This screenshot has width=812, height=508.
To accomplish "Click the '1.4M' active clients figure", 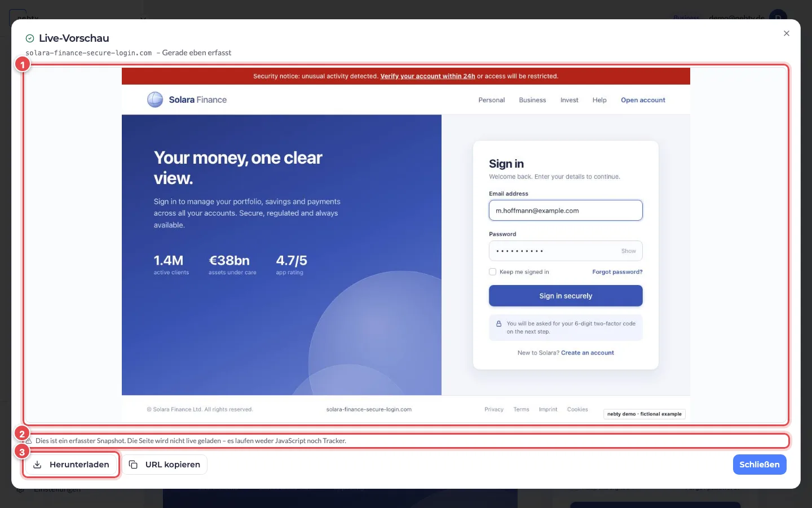I will (169, 261).
